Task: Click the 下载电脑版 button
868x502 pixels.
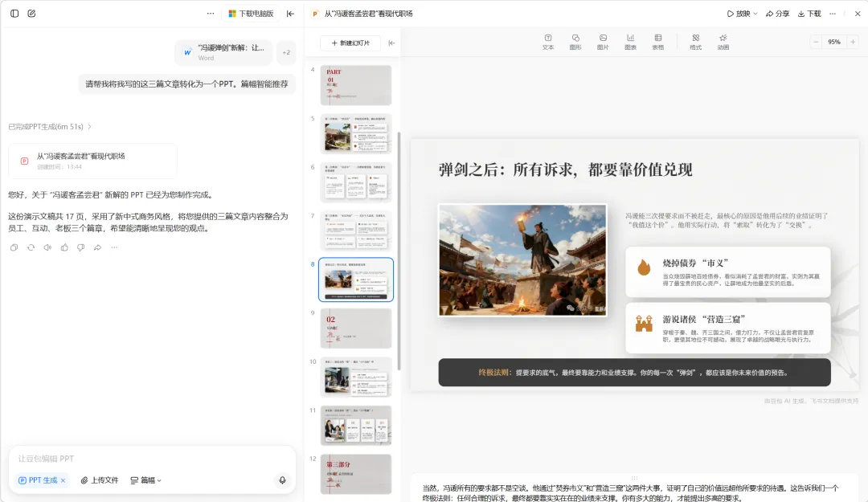Action: (x=252, y=14)
